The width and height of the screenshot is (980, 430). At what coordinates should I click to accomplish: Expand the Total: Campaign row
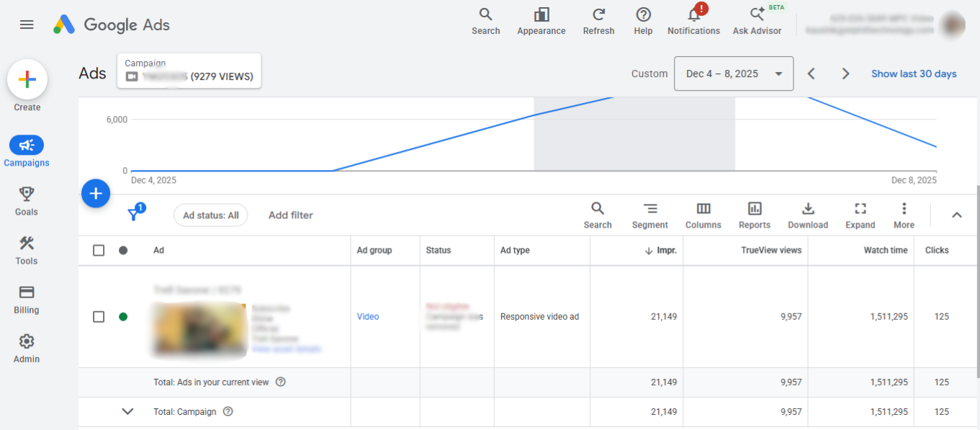(x=127, y=411)
